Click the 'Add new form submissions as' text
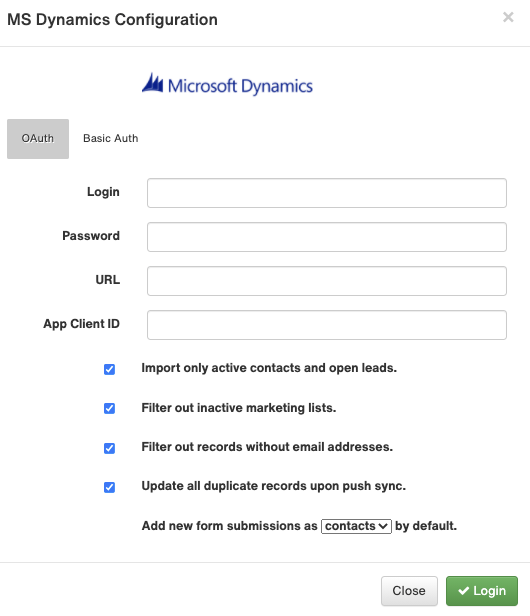This screenshot has width=530, height=616. pyautogui.click(x=229, y=526)
